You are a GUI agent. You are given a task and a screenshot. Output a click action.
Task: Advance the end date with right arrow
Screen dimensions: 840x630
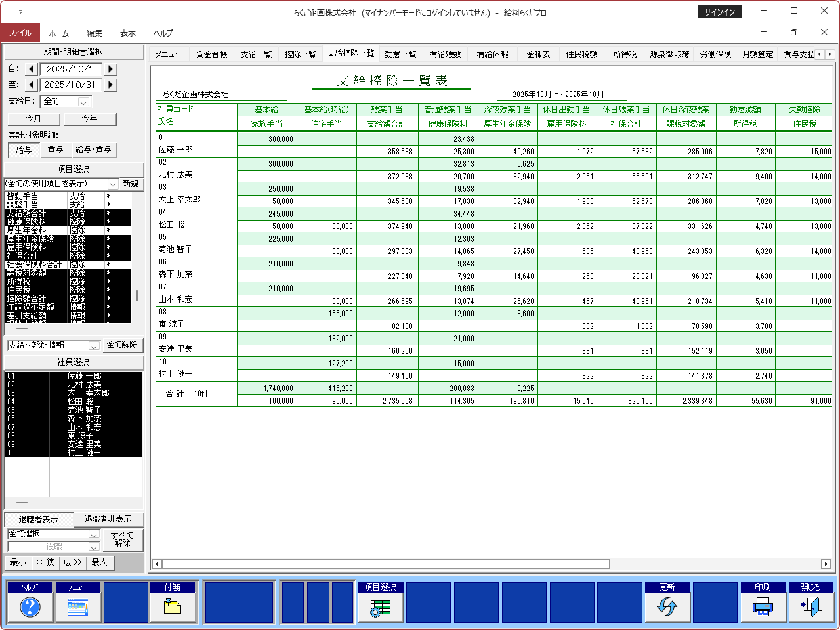pos(110,85)
